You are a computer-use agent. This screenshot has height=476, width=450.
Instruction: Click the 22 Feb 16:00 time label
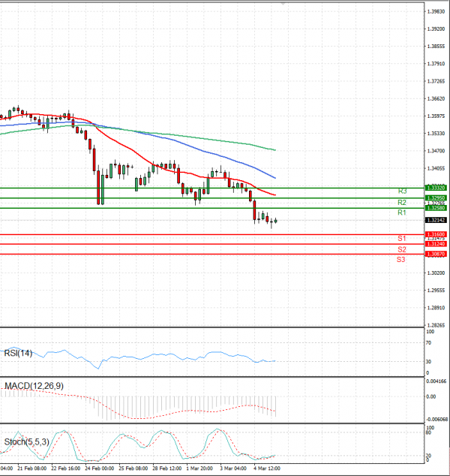(65, 468)
